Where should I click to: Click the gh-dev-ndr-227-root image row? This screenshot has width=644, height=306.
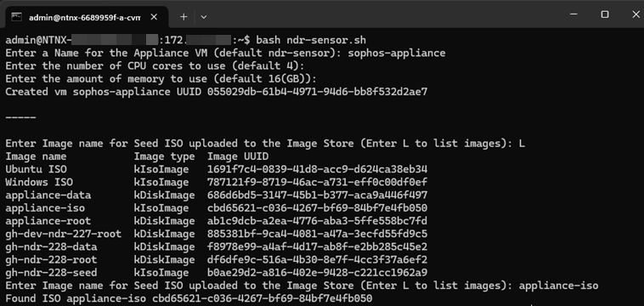217,234
